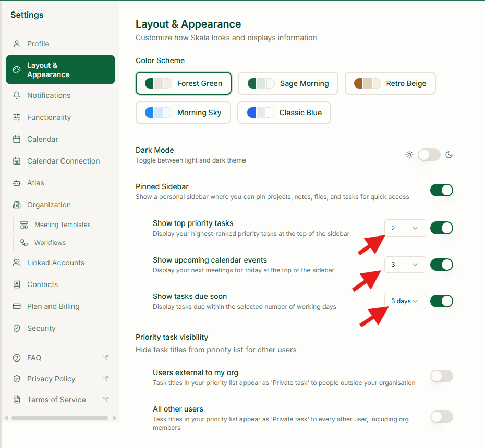Click the Workflows icon

pos(24,243)
